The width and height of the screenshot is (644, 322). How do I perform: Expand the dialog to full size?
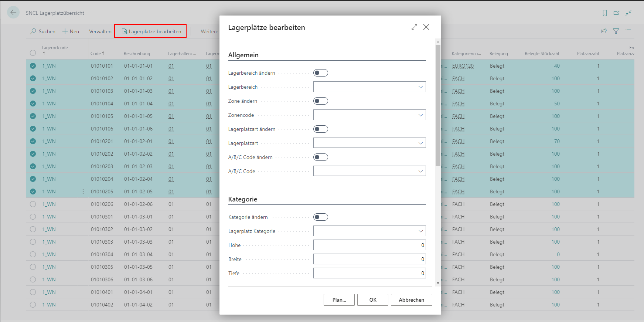coord(414,27)
